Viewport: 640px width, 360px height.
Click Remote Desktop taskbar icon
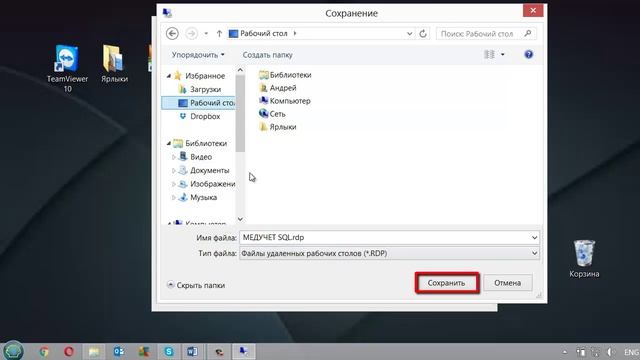[243, 351]
